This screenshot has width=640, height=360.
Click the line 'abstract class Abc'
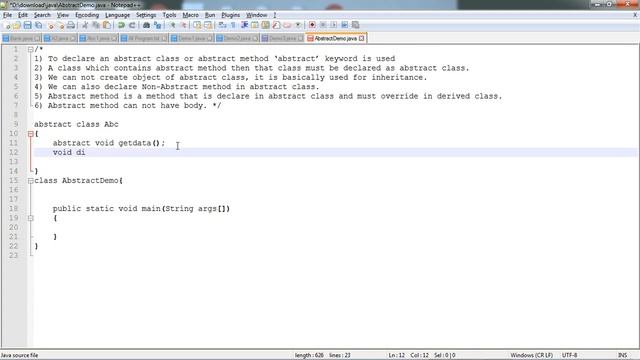click(76, 124)
